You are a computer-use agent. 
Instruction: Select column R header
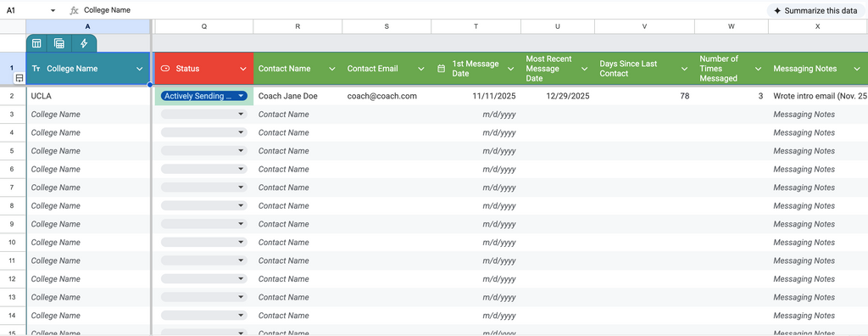[298, 26]
